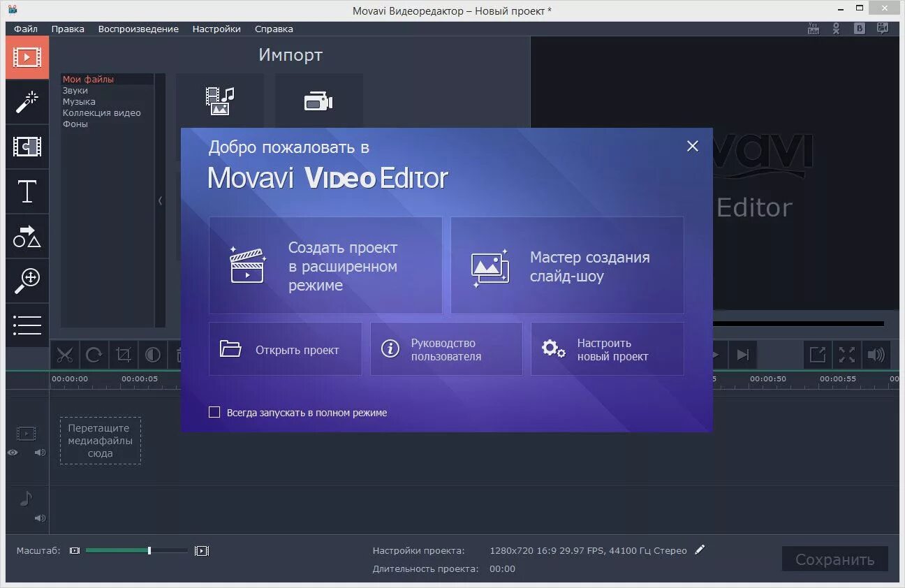
Task: Open the Файл menu
Action: tap(26, 29)
